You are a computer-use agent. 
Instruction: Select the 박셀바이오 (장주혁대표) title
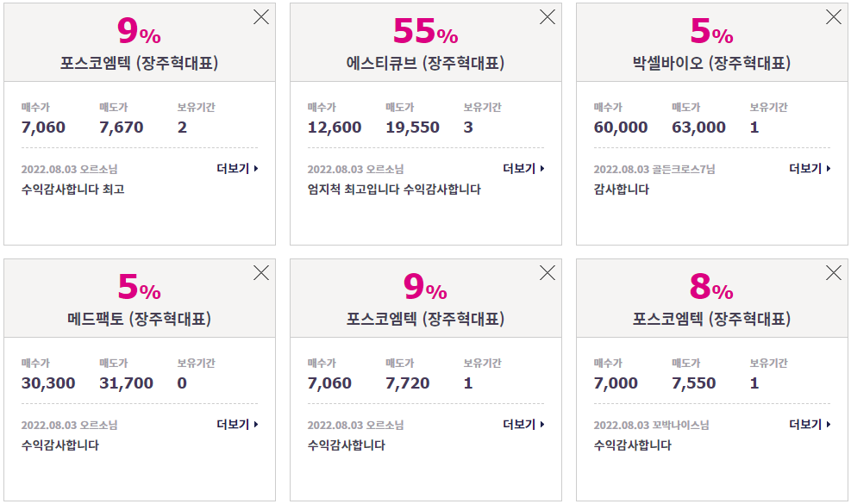[x=711, y=63]
